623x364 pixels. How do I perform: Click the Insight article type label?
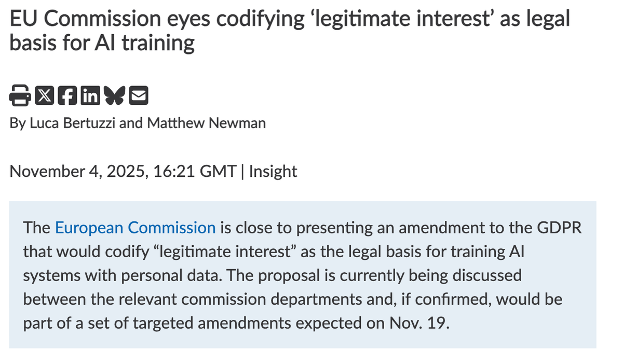pos(273,171)
